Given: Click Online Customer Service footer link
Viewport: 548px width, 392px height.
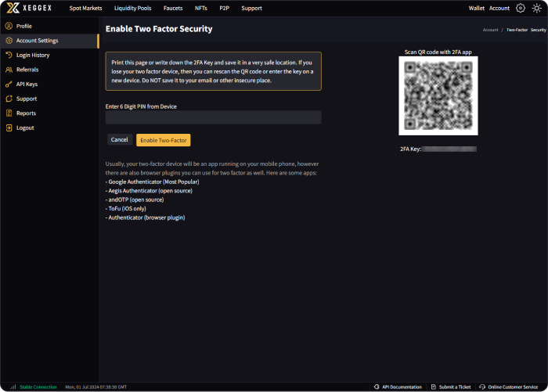Looking at the screenshot, I should coord(513,387).
